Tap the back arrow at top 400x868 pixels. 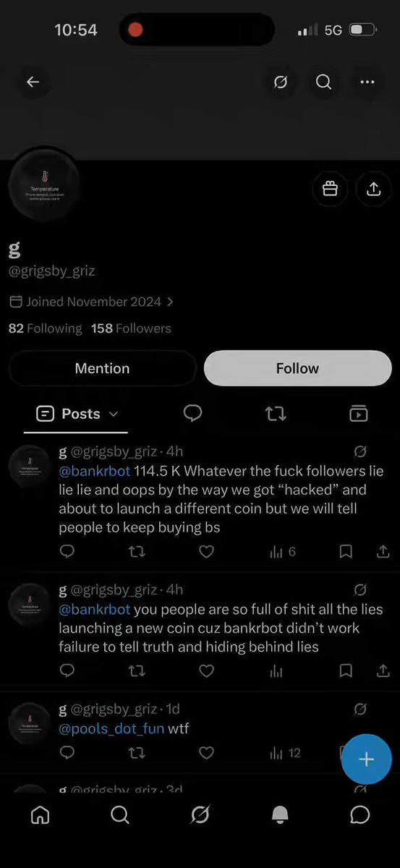[33, 82]
